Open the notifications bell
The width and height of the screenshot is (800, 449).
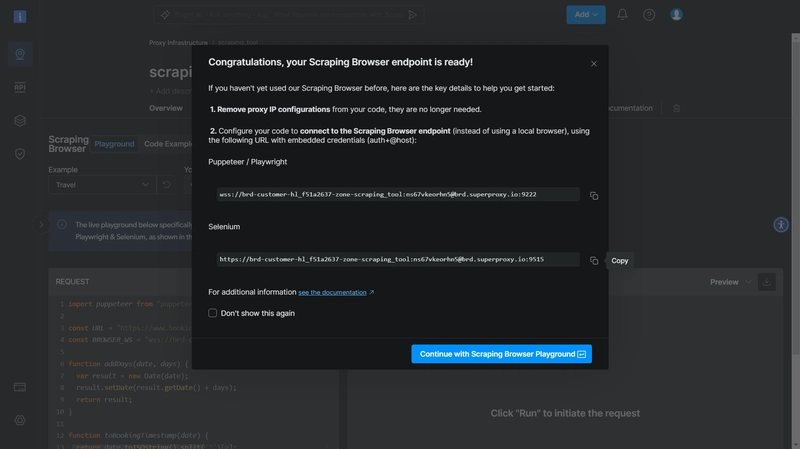[622, 15]
